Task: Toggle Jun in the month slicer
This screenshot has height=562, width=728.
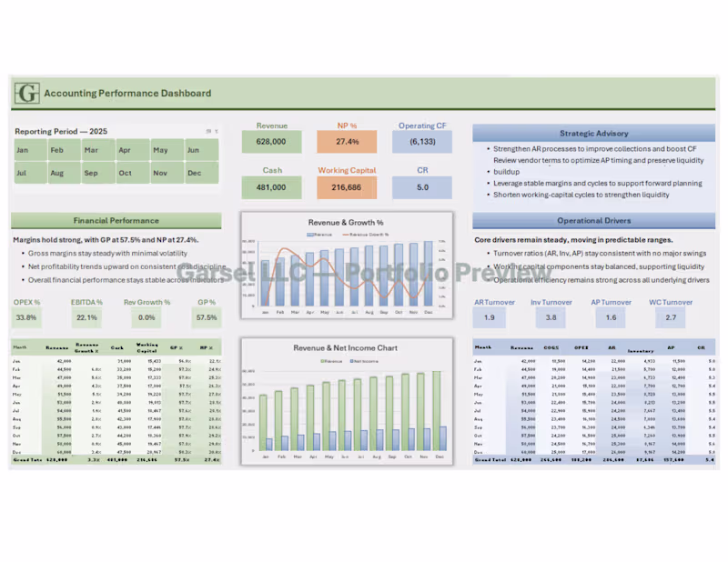Action: 198,150
